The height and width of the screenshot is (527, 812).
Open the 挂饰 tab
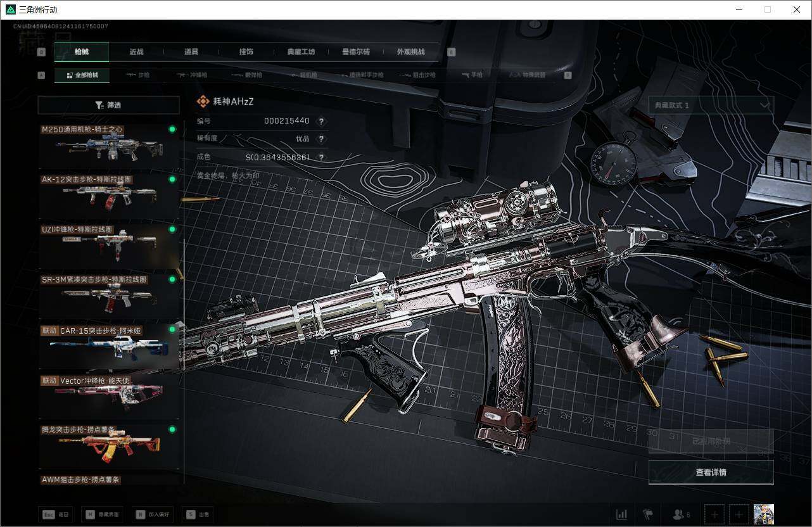pyautogui.click(x=246, y=52)
